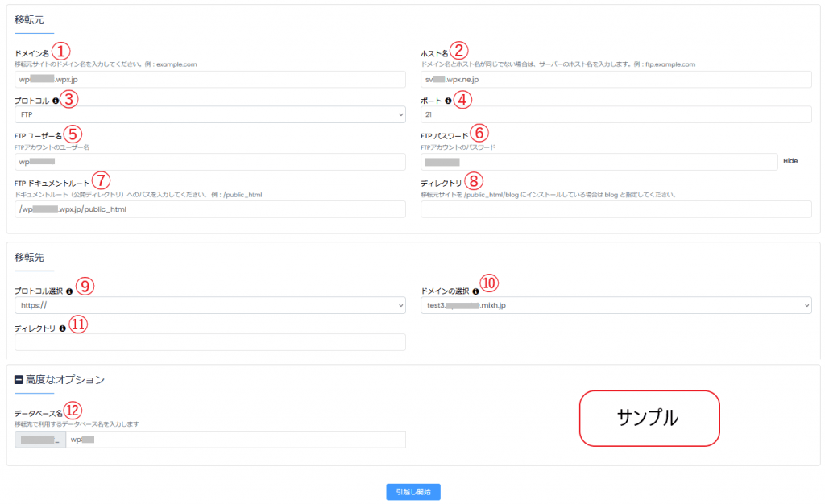
Task: Click the ドメイン名 input field
Action: tap(209, 79)
